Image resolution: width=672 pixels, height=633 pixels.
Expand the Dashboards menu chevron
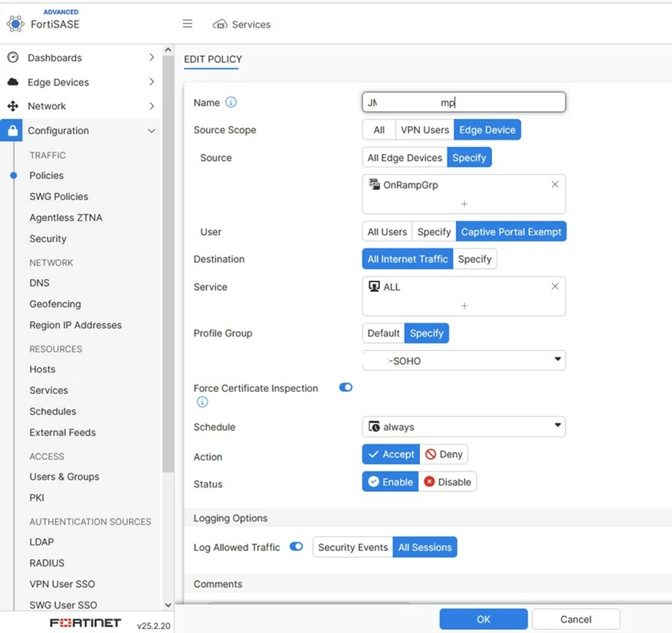152,57
